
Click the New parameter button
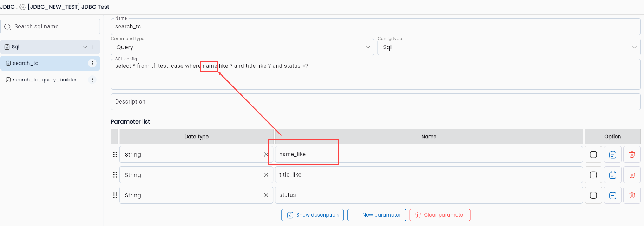click(377, 215)
